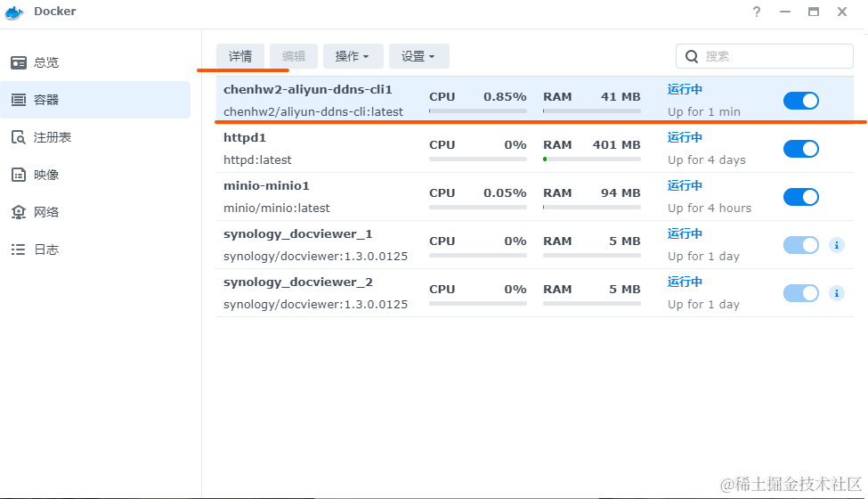Click the 详情 details button

point(239,56)
